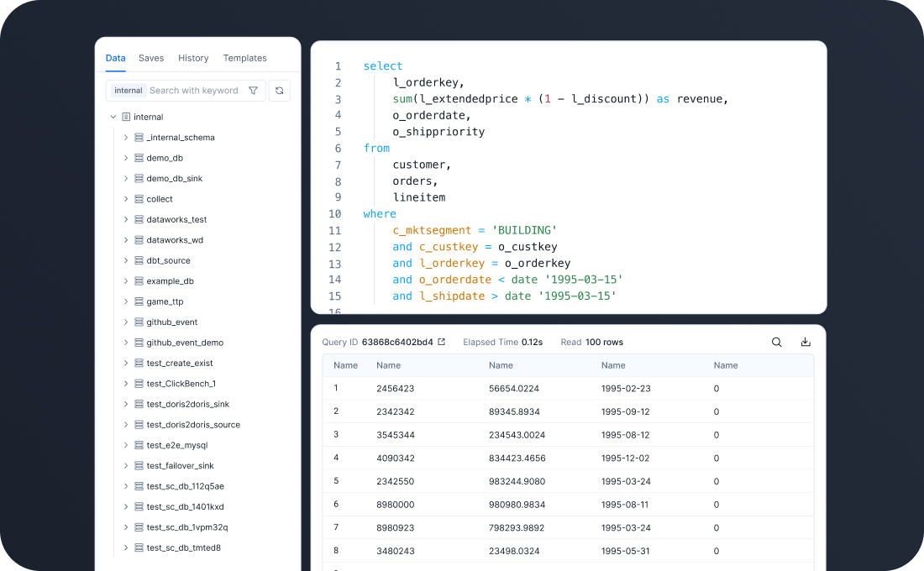The height and width of the screenshot is (571, 924).
Task: Click the internal catalog tag in search box
Action: pos(129,90)
